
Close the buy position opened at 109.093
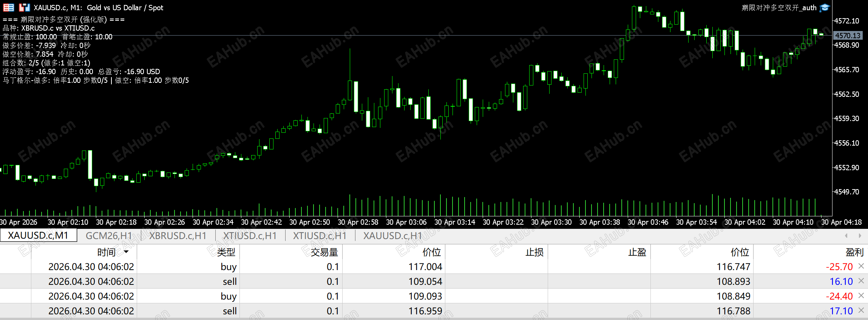click(x=861, y=296)
